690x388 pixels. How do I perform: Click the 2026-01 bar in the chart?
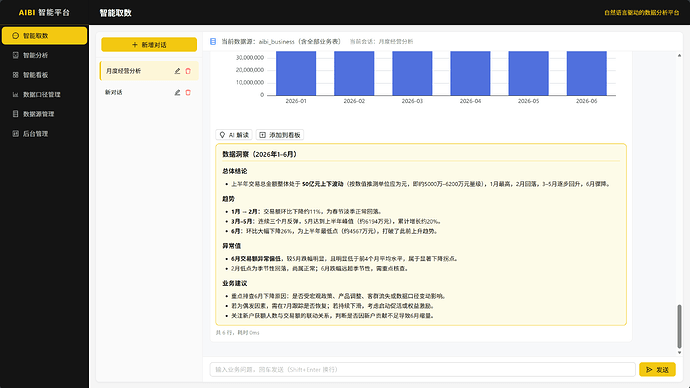[x=296, y=73]
